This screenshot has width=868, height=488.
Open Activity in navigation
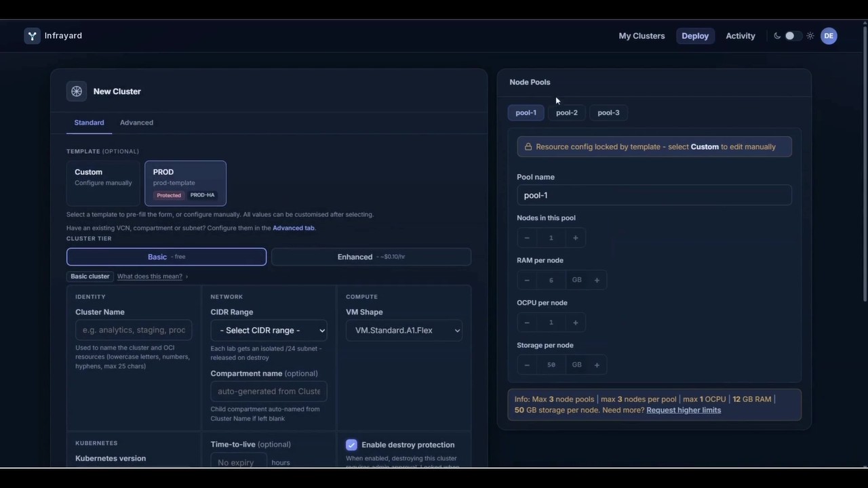[741, 36]
